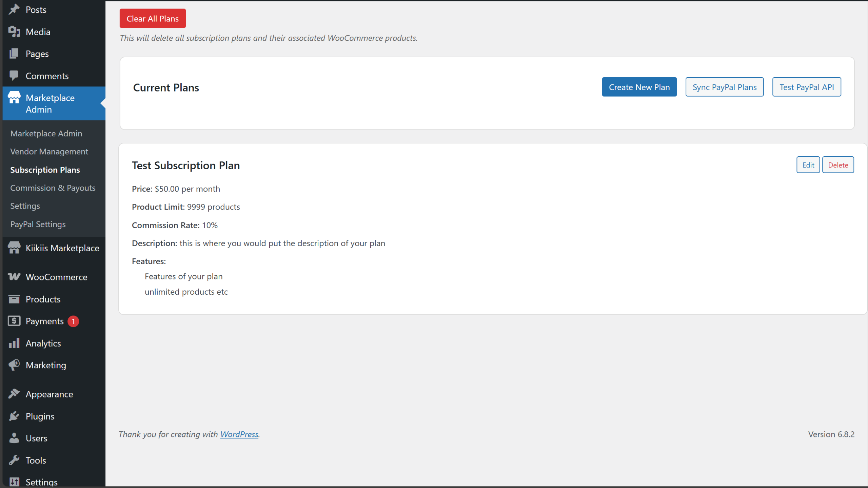This screenshot has height=488, width=868.
Task: Click the '9999 products' limit text
Action: (x=213, y=207)
